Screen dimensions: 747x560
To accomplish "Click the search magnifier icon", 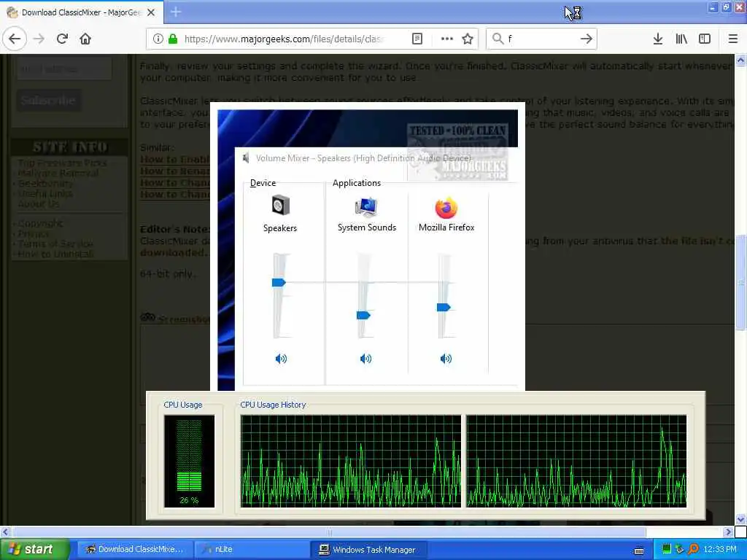I will point(498,39).
